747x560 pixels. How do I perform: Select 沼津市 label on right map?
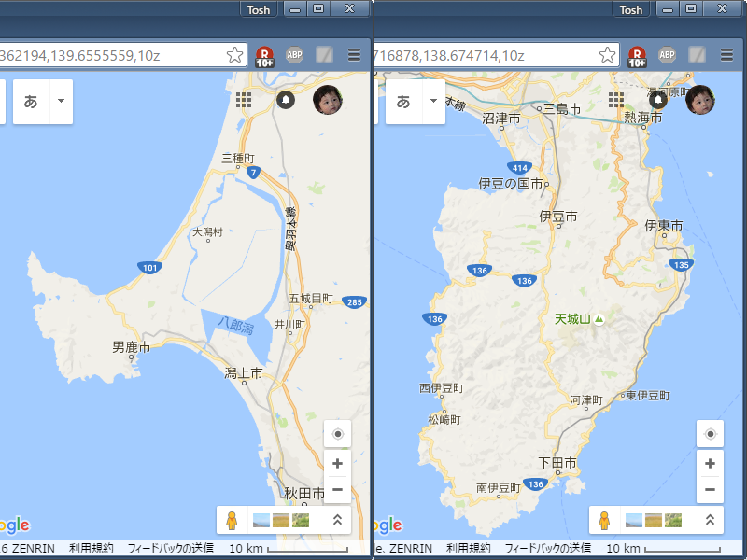point(501,119)
